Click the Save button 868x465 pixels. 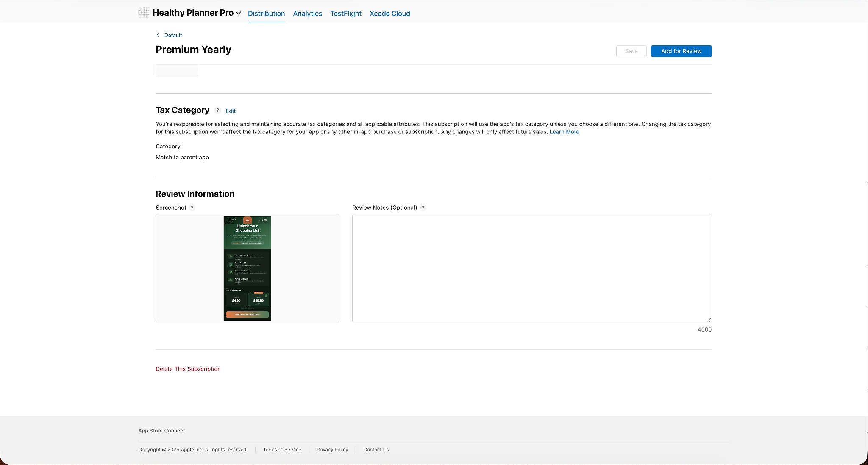click(631, 51)
